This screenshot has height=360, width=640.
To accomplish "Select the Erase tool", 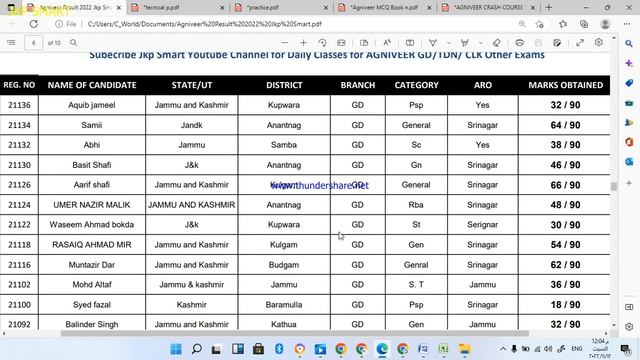I will click(496, 42).
